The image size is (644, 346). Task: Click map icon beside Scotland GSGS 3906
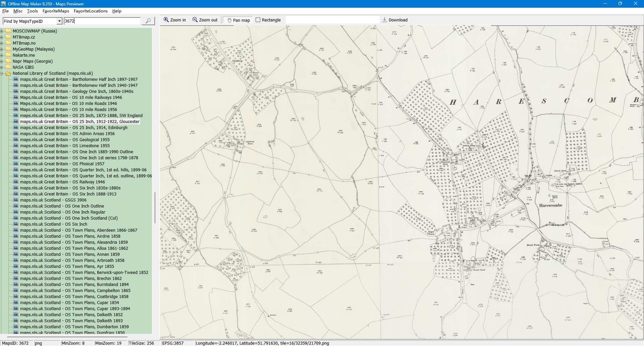click(x=16, y=200)
